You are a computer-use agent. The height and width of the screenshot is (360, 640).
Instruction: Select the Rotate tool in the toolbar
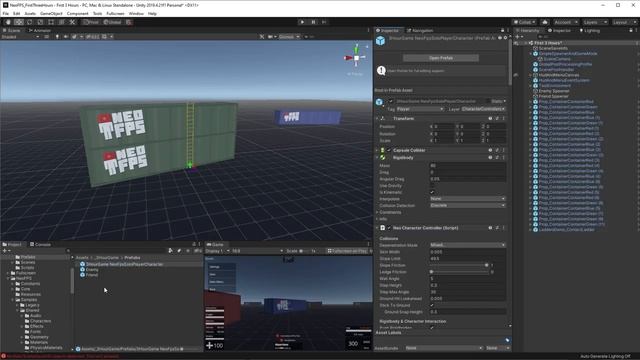(x=29, y=22)
